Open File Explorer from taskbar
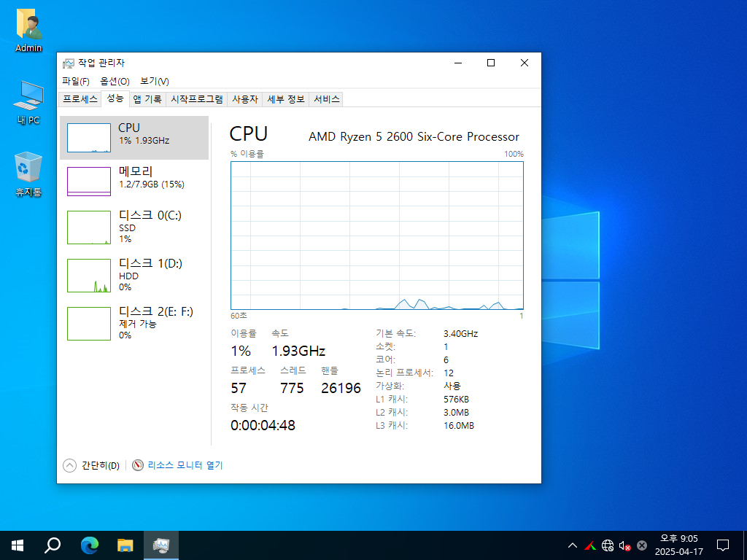The width and height of the screenshot is (747, 560). 125,545
